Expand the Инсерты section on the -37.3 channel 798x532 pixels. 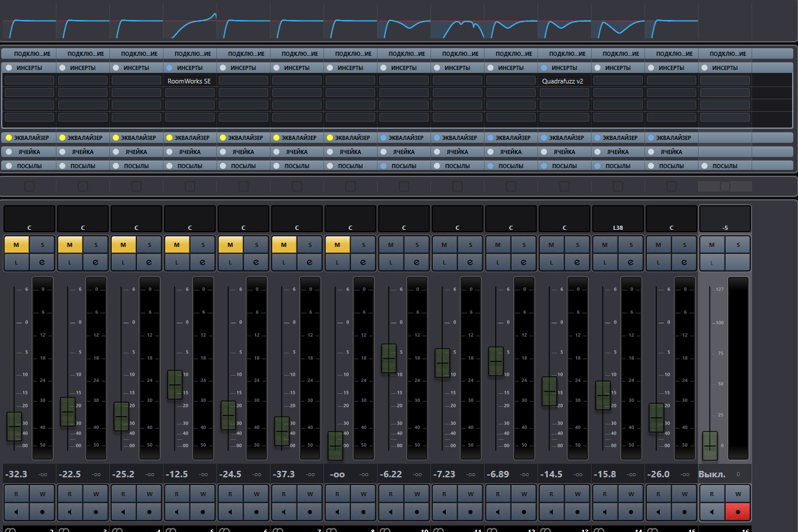[297, 68]
